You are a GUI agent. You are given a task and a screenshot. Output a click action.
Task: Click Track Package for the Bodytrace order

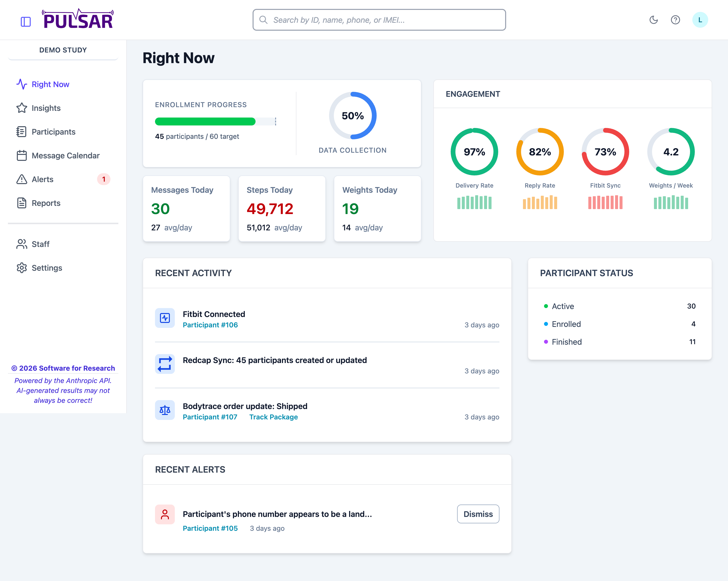274,417
